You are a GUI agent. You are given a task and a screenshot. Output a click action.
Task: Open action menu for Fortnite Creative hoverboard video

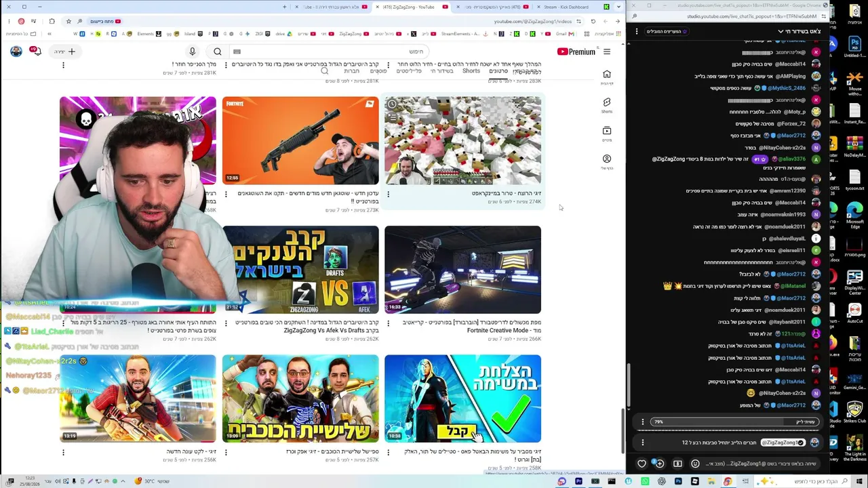(x=388, y=323)
